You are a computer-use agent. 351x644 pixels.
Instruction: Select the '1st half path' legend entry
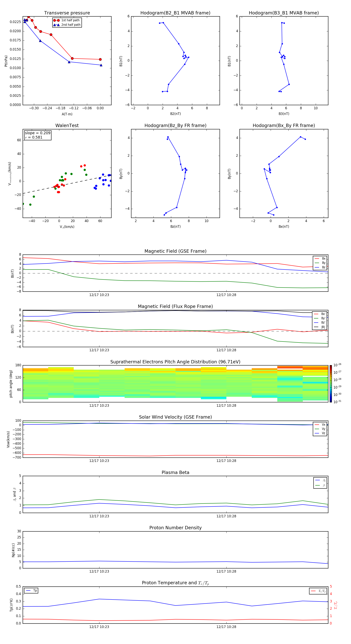pos(66,20)
